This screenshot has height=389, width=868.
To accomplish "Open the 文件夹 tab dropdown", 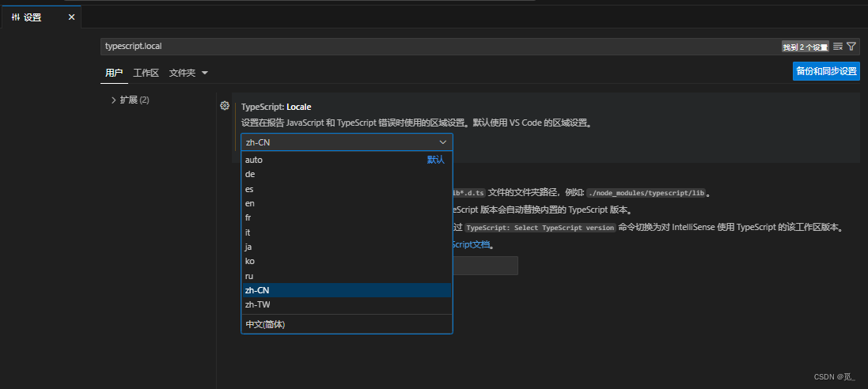I will click(x=188, y=73).
